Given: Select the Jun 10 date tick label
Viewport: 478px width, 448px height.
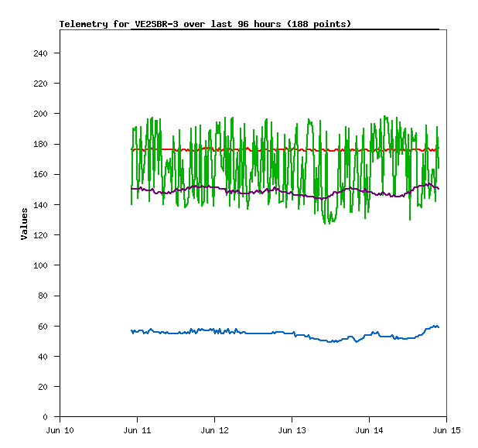Looking at the screenshot, I should pyautogui.click(x=60, y=429).
